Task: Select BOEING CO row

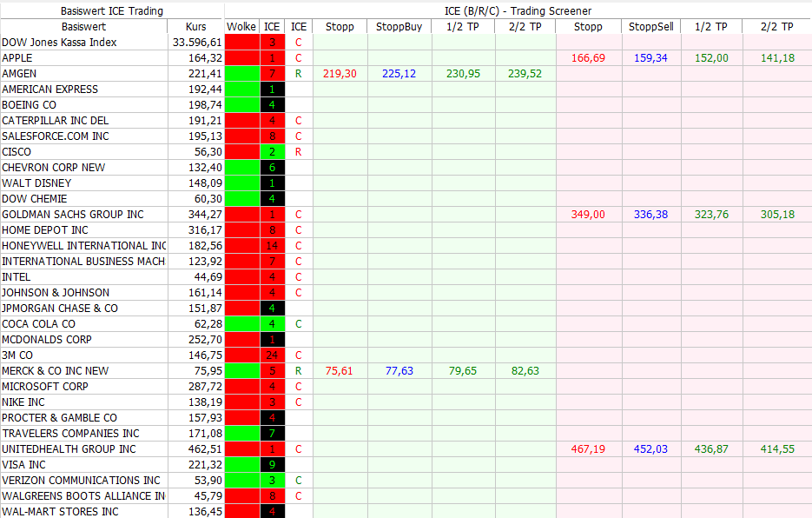Action: pyautogui.click(x=29, y=105)
